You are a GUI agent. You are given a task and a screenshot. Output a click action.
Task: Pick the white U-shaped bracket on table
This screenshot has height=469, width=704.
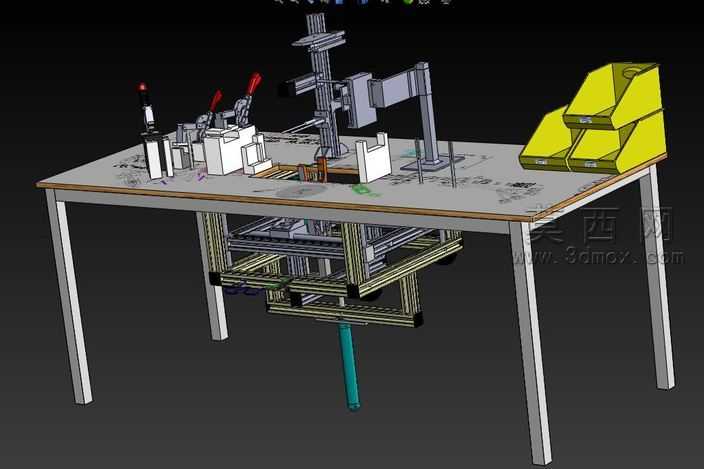click(x=372, y=158)
